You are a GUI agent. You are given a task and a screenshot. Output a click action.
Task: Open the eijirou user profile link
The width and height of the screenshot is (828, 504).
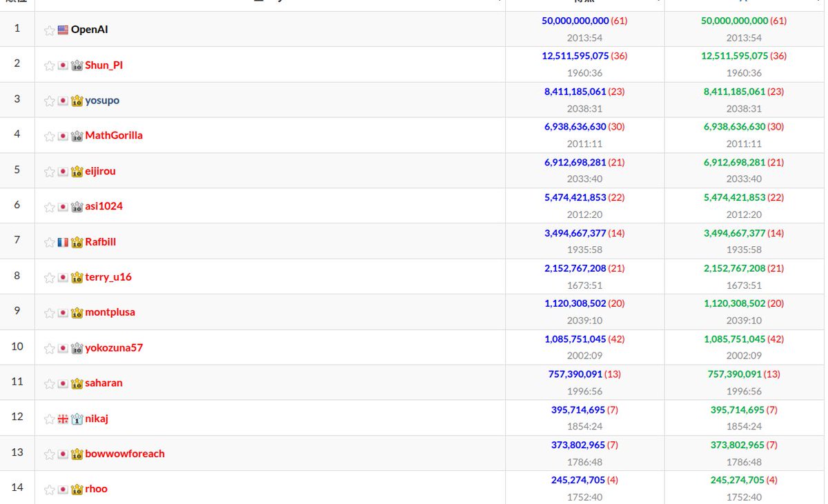[101, 172]
